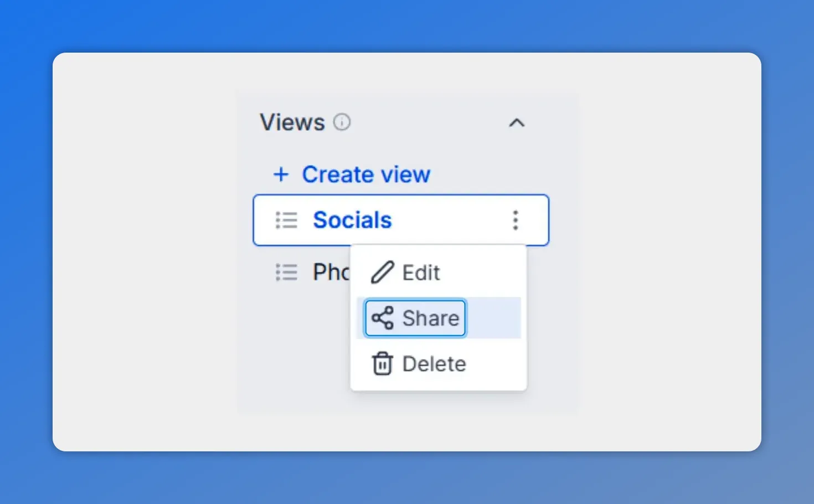
Task: Open the info tooltip next to Views
Action: 342,122
